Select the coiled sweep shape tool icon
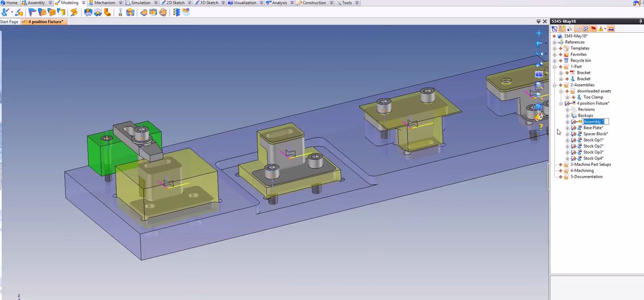Image resolution: width=644 pixels, height=300 pixels. pos(74,12)
